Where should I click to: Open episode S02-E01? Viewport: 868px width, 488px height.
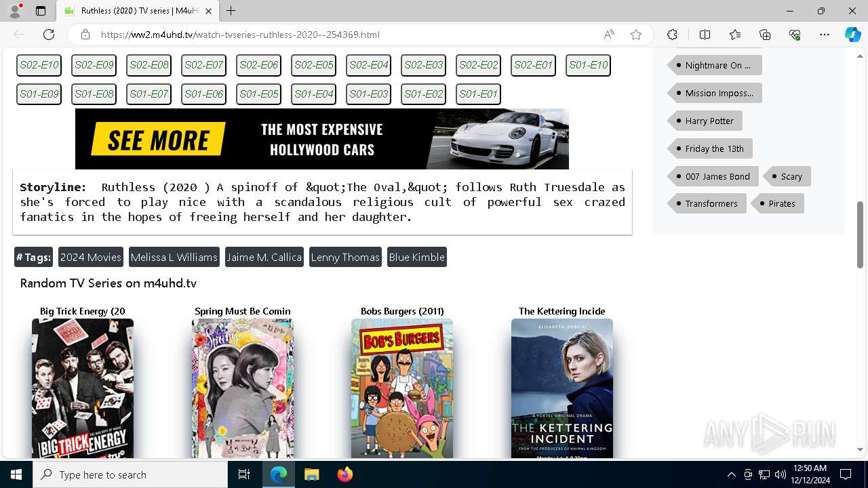533,65
